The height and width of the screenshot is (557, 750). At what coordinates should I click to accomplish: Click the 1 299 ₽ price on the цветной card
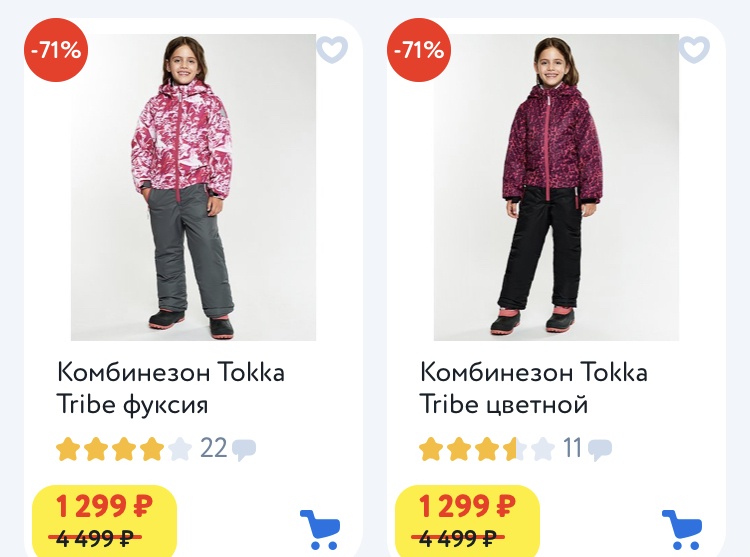point(468,506)
